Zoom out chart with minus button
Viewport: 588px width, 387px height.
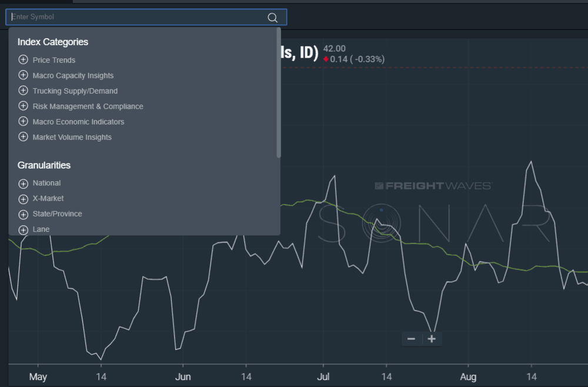click(x=412, y=339)
